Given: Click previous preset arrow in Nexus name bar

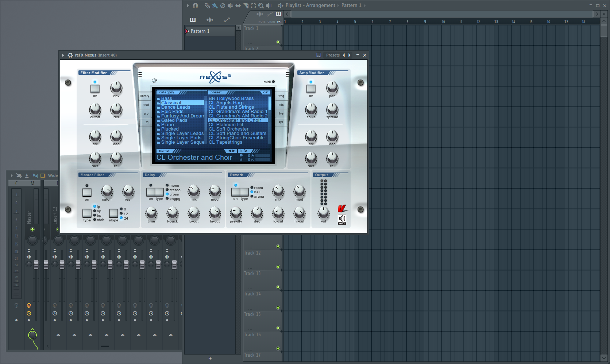Looking at the screenshot, I should point(230,151).
